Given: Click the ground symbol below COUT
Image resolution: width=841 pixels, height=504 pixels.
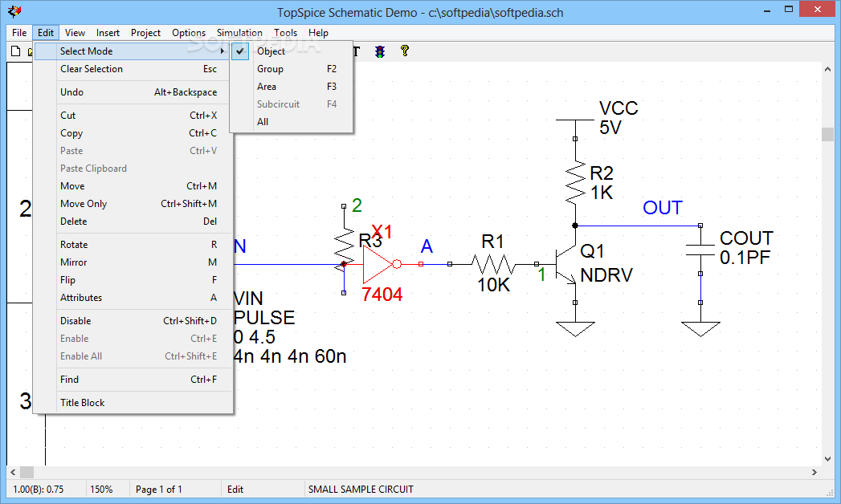Looking at the screenshot, I should click(700, 329).
